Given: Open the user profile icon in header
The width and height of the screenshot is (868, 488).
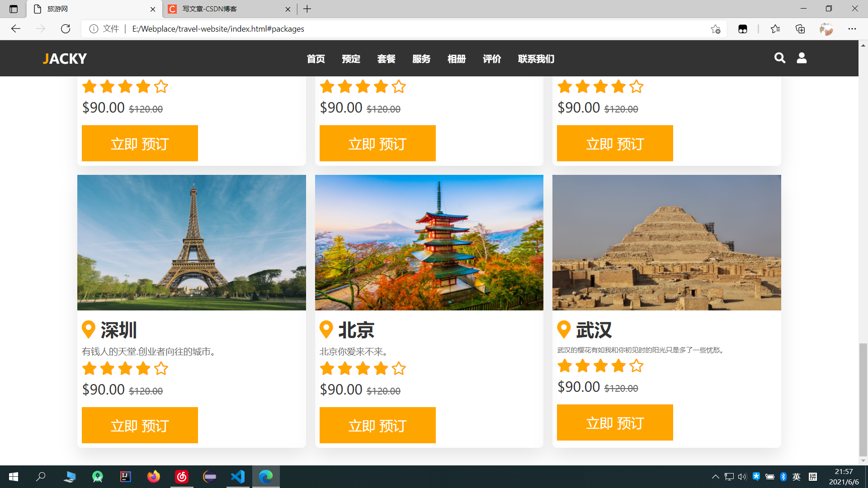Looking at the screenshot, I should [x=802, y=58].
